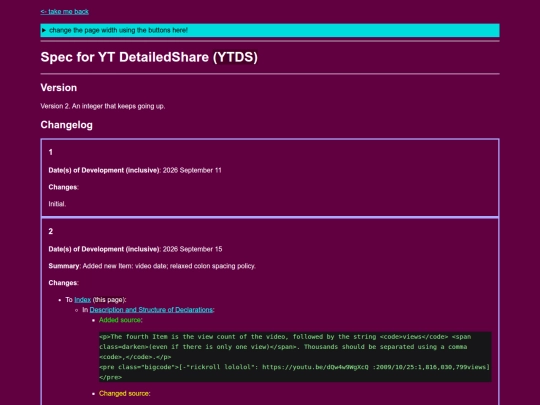
Task: Click the green 'Added source:' label
Action: click(121, 320)
